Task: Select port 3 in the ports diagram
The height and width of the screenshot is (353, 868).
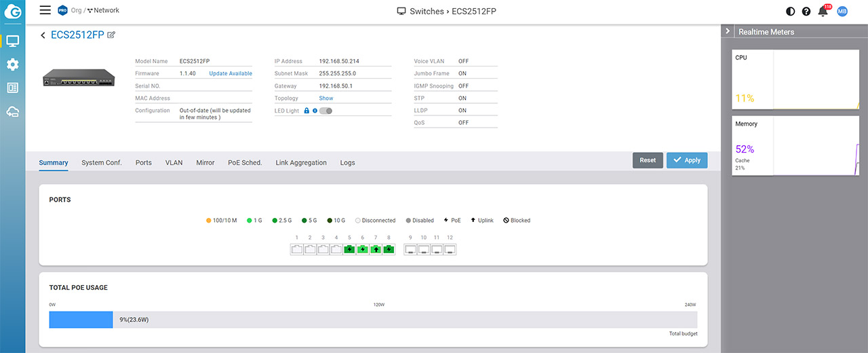Action: (323, 249)
